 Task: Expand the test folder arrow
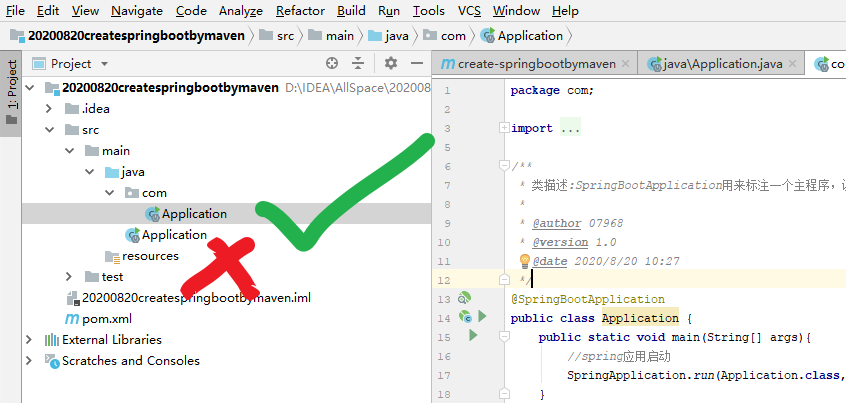point(69,277)
